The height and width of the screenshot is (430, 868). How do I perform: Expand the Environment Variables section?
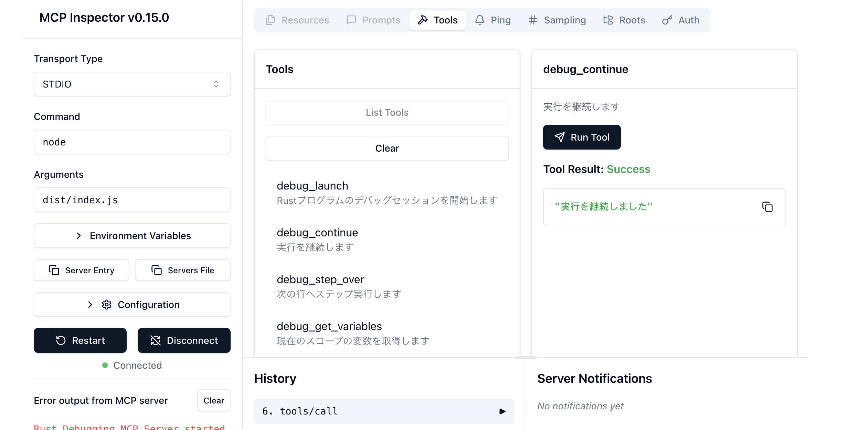(x=132, y=236)
